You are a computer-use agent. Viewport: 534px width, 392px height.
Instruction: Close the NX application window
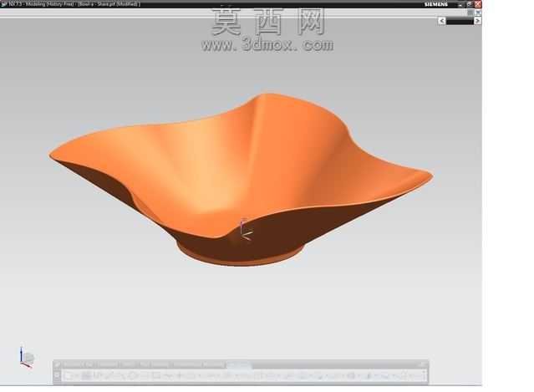478,4
